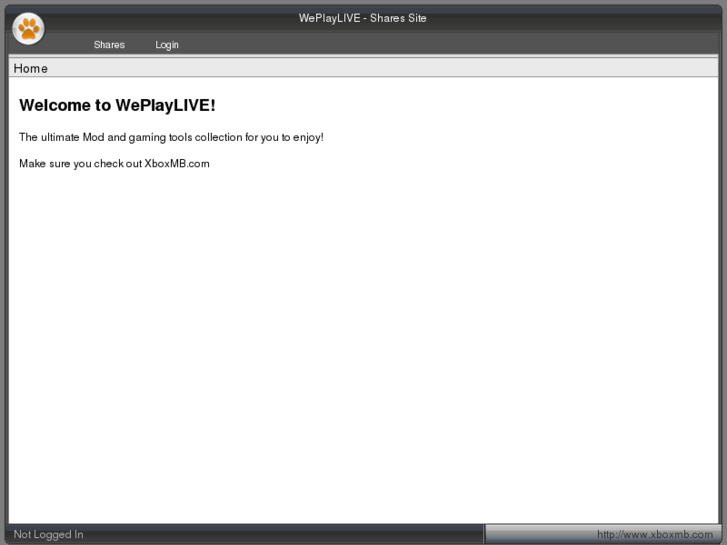Image resolution: width=727 pixels, height=545 pixels.
Task: Click the Not Logged In status text
Action: (48, 534)
